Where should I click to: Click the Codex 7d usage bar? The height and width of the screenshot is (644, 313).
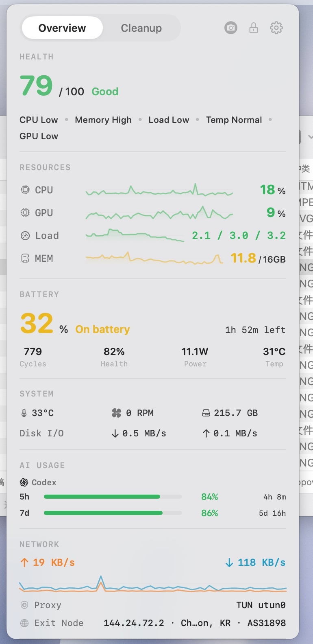click(113, 513)
